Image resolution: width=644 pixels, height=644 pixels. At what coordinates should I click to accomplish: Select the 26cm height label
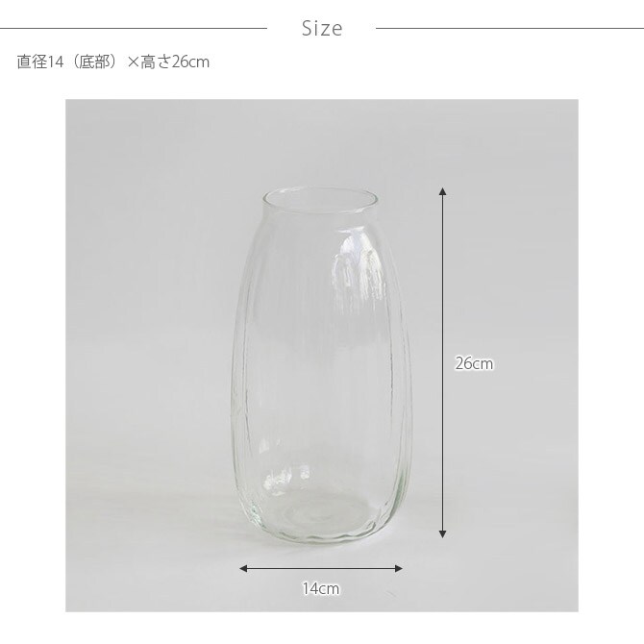click(474, 363)
